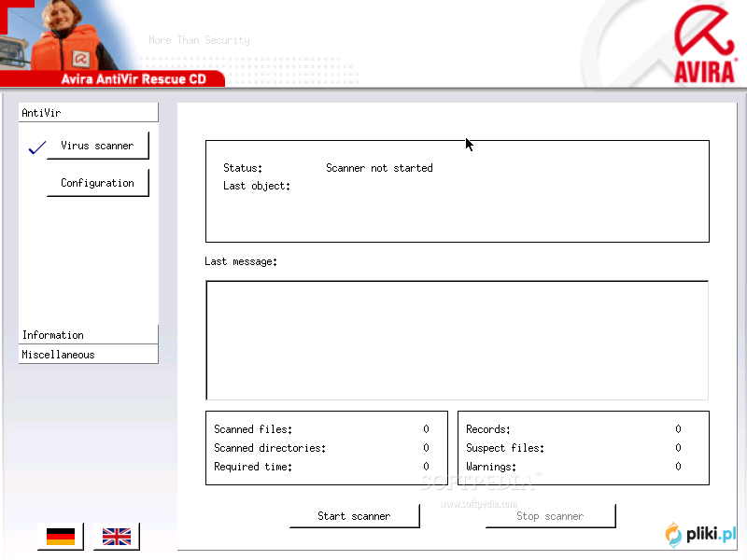Viewport: 747px width, 560px height.
Task: Expand the Miscellaneous menu section
Action: pos(88,355)
